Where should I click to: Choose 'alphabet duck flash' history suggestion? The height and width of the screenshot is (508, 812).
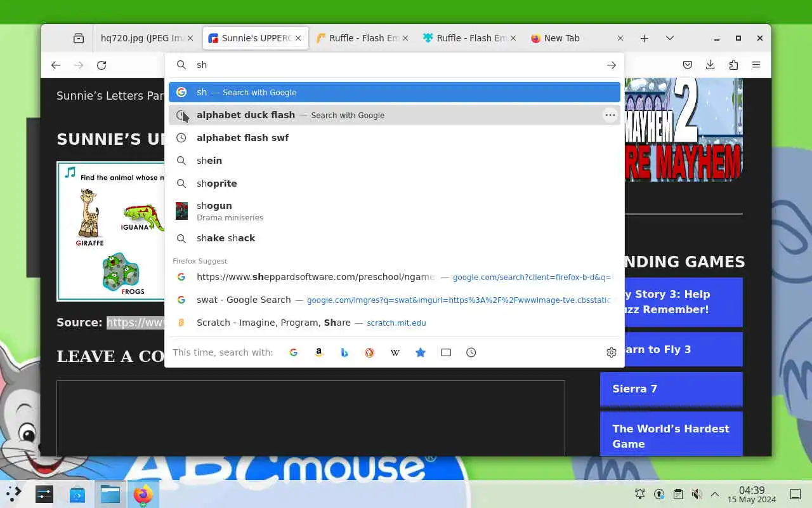(395, 115)
